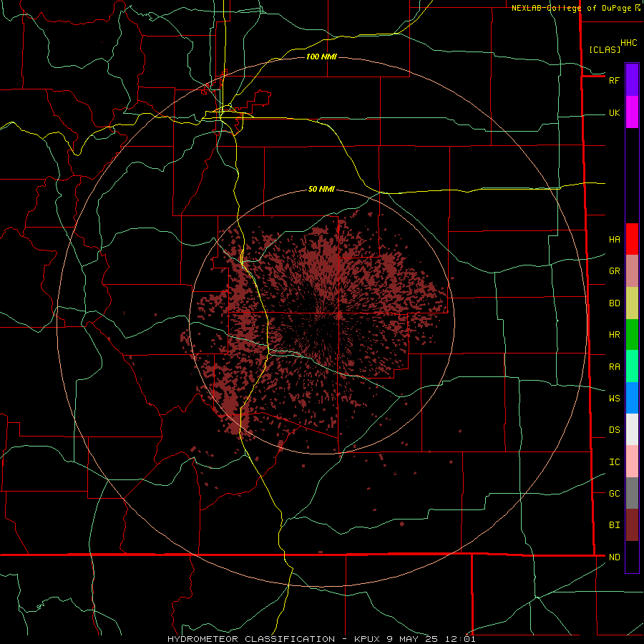This screenshot has width=644, height=644.
Task: Click the GC legend label
Action: pos(615,494)
